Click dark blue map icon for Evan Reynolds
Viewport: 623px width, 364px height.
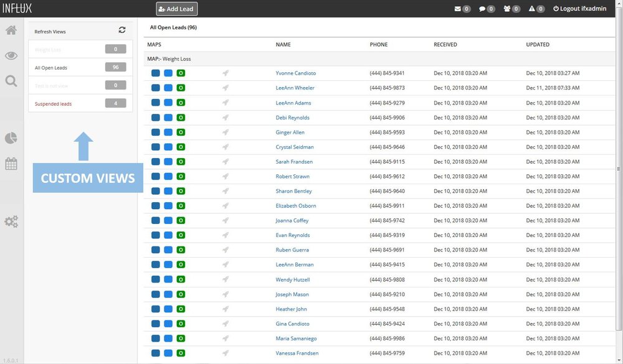click(x=156, y=235)
